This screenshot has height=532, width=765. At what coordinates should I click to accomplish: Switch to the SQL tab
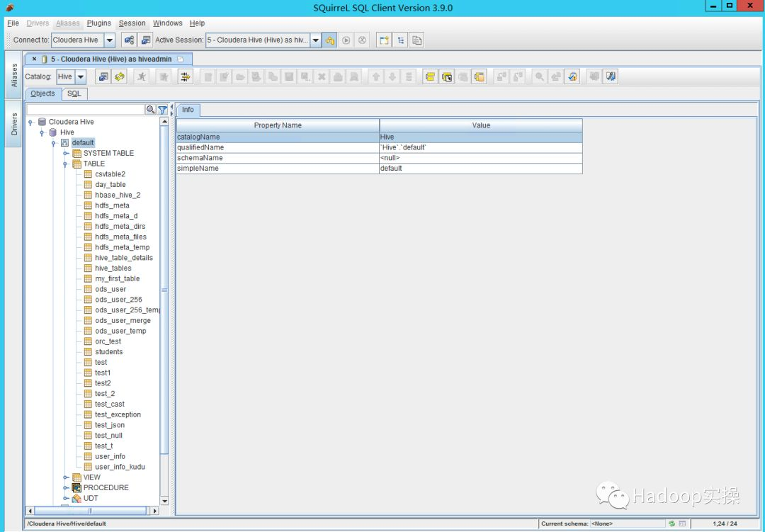pyautogui.click(x=74, y=94)
